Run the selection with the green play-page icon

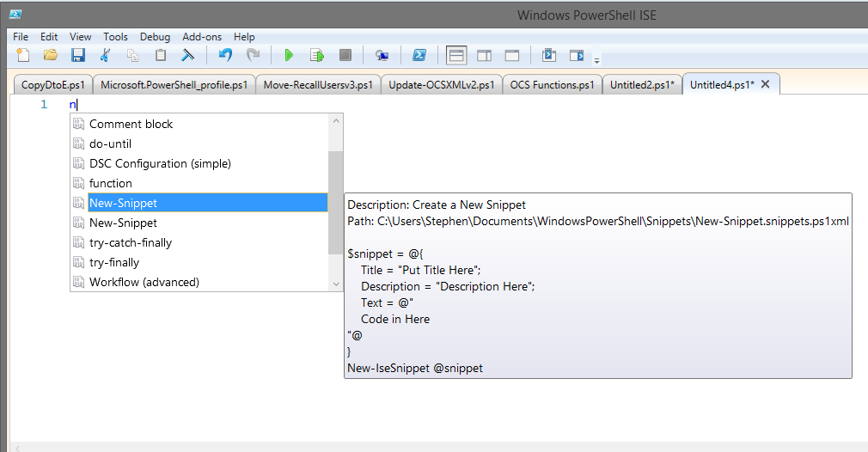[317, 55]
